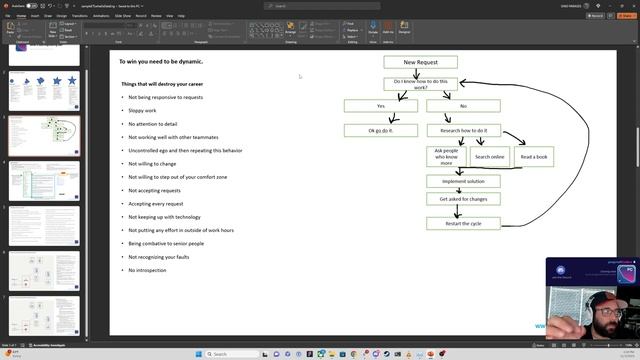Image resolution: width=640 pixels, height=360 pixels.
Task: Click the New Slide button
Action: coord(53,30)
